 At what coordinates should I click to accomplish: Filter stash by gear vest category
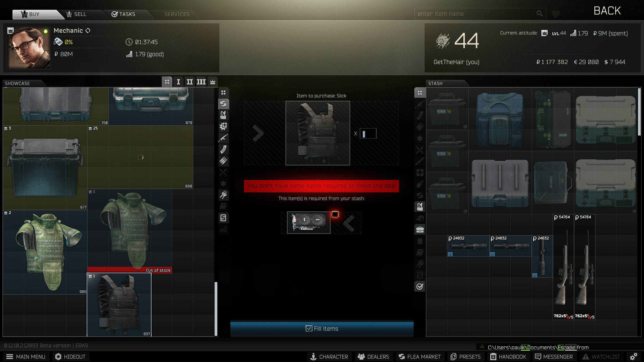pyautogui.click(x=420, y=207)
